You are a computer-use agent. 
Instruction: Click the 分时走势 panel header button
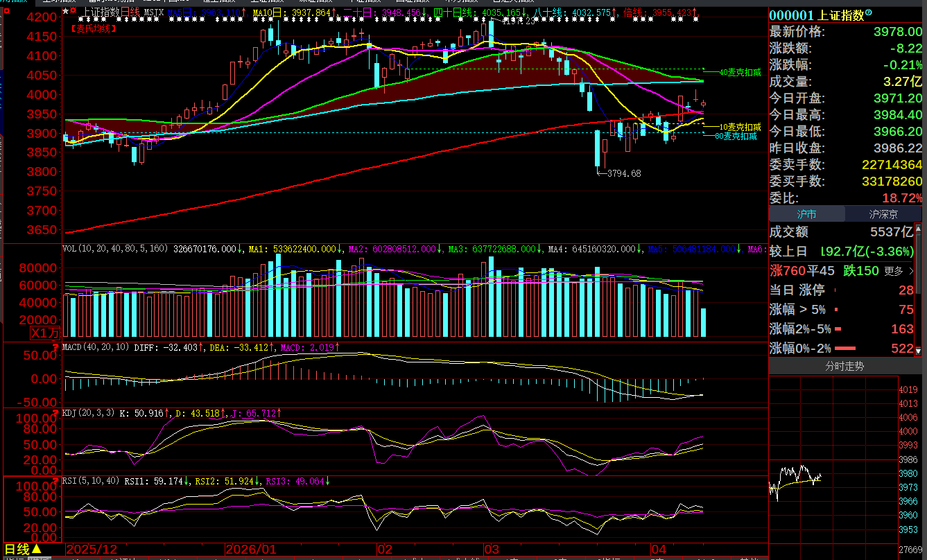[844, 367]
